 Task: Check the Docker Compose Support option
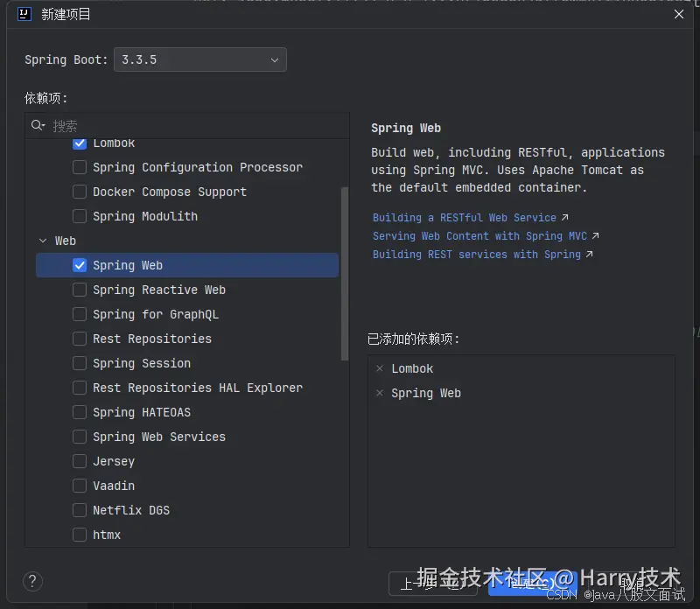pos(79,192)
